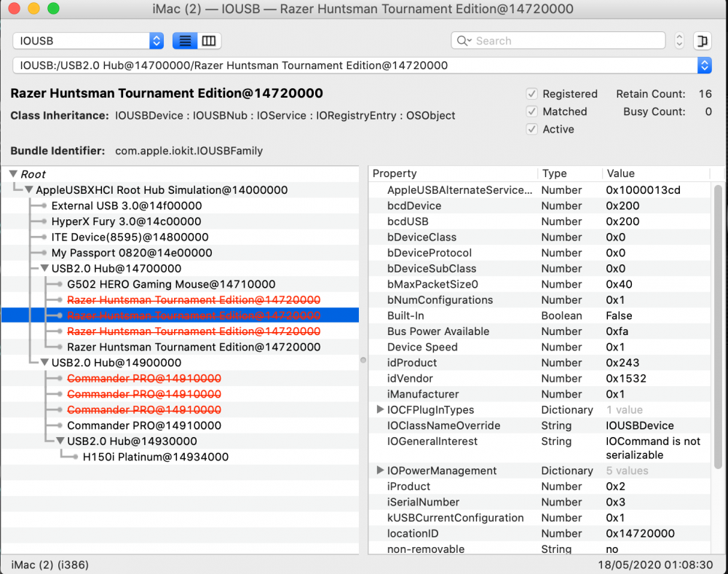Select HyperX Fury 3.0@14c00000

coord(126,221)
